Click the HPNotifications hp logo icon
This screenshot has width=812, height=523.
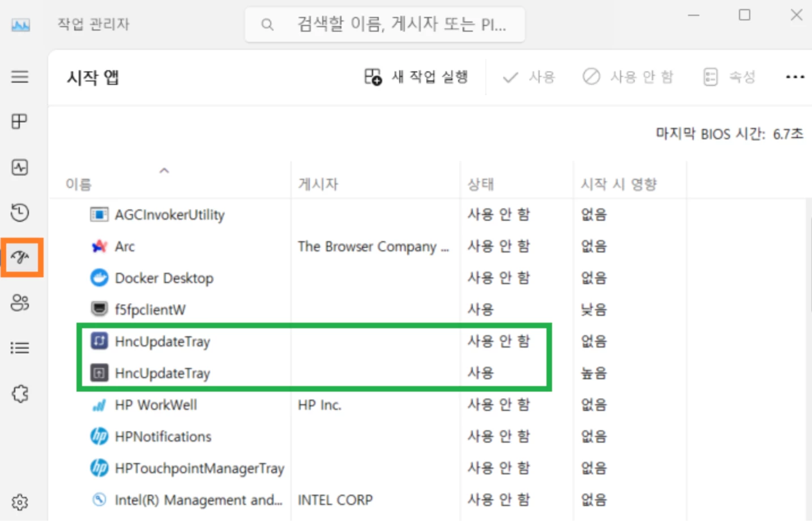99,436
